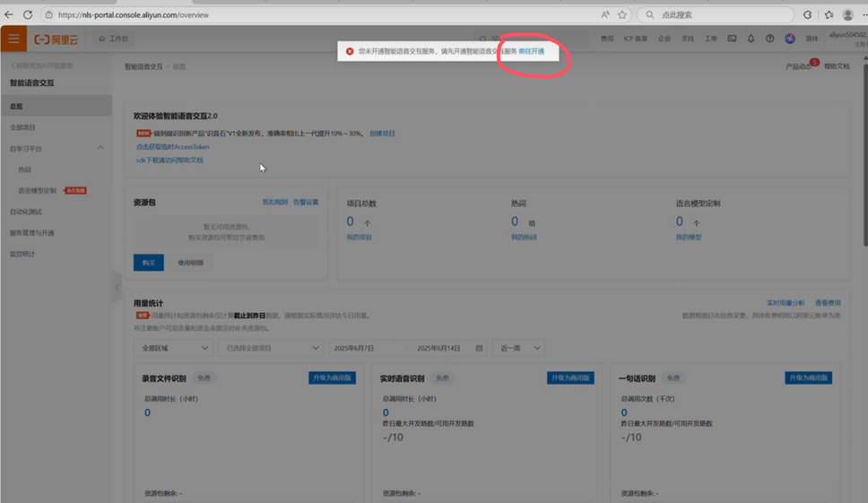Click the calendar icon in date range
868x503 pixels.
click(479, 347)
